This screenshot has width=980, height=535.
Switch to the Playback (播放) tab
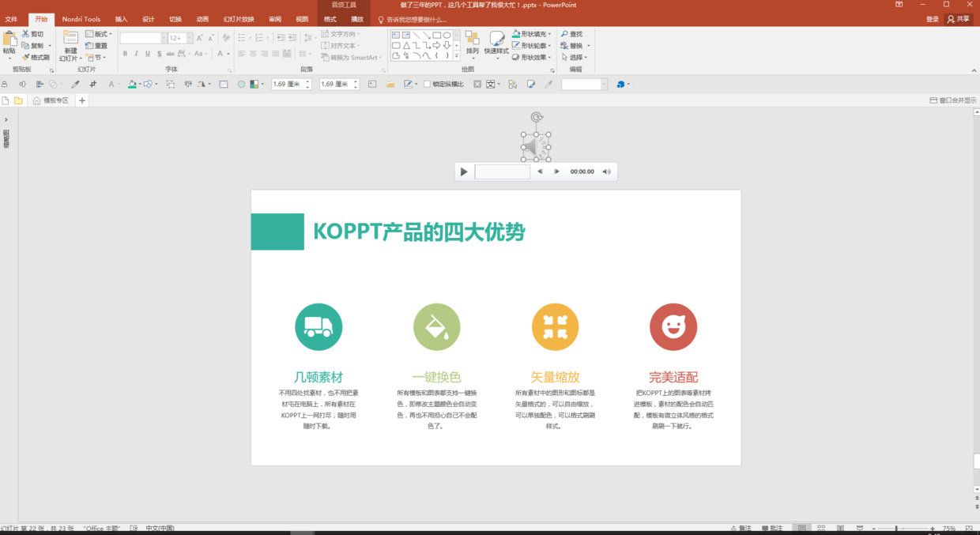tap(357, 19)
